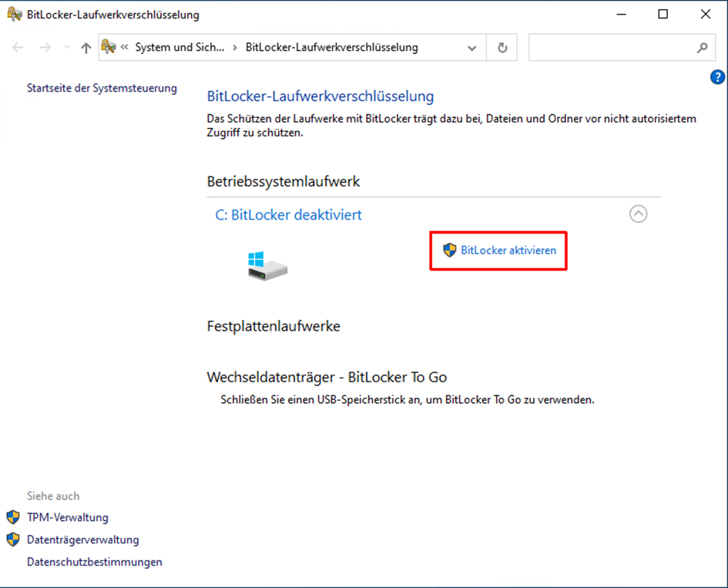
Task: Click the BitLocker aktivieren link
Action: [508, 250]
